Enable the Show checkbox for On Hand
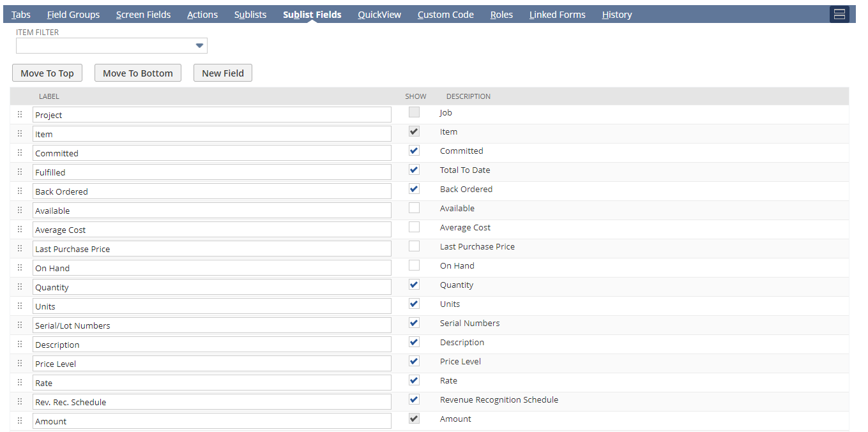The image size is (868, 432). click(413, 265)
